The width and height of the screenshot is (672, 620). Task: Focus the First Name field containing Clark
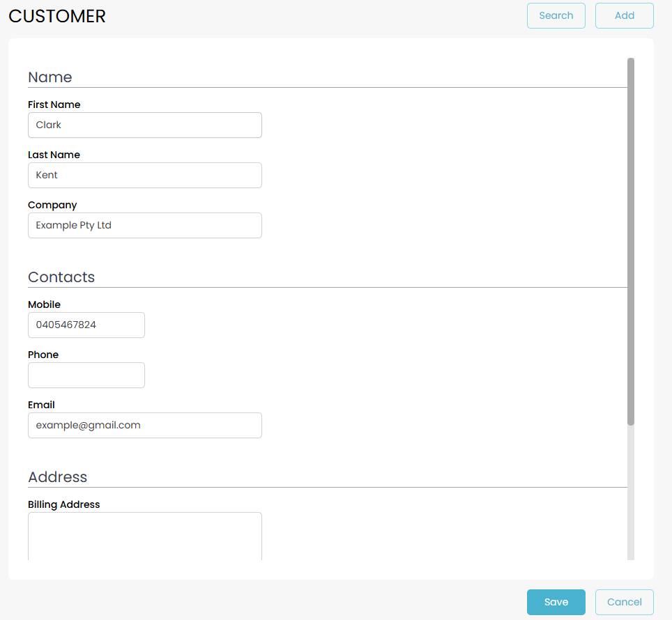(x=144, y=125)
